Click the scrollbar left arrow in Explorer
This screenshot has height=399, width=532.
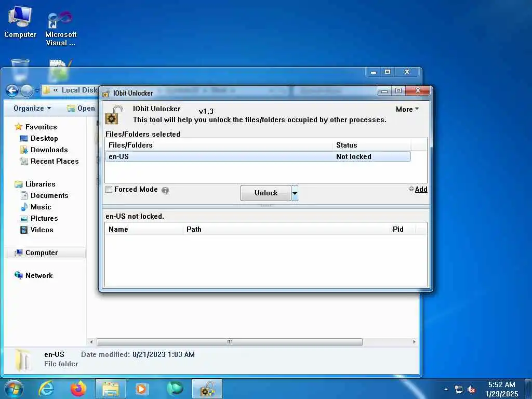coord(91,342)
